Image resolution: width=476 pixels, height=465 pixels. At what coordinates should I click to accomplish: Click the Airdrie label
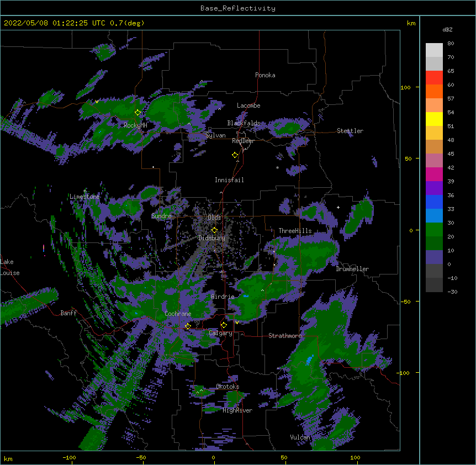pos(223,297)
